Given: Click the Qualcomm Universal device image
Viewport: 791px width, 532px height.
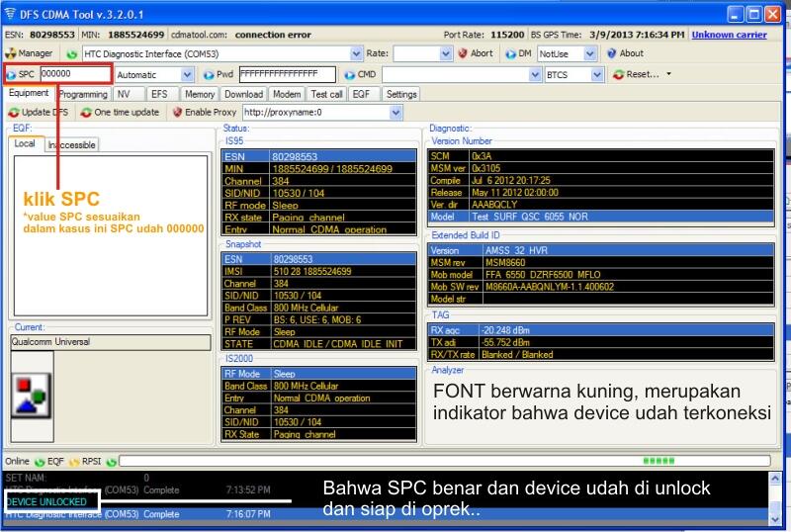Looking at the screenshot, I should [32, 396].
